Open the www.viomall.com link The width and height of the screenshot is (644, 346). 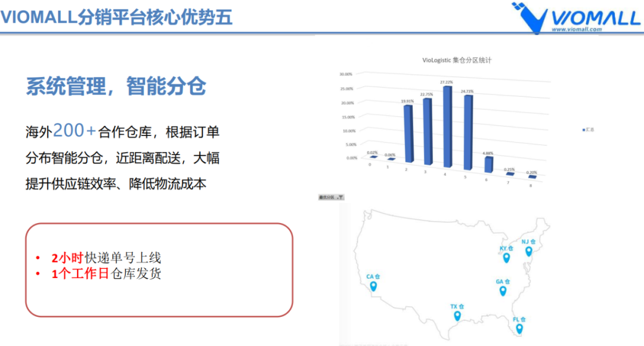(x=577, y=29)
